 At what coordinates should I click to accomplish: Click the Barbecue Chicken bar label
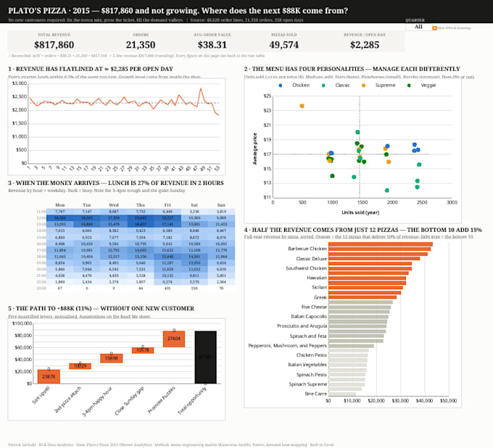pyautogui.click(x=307, y=249)
